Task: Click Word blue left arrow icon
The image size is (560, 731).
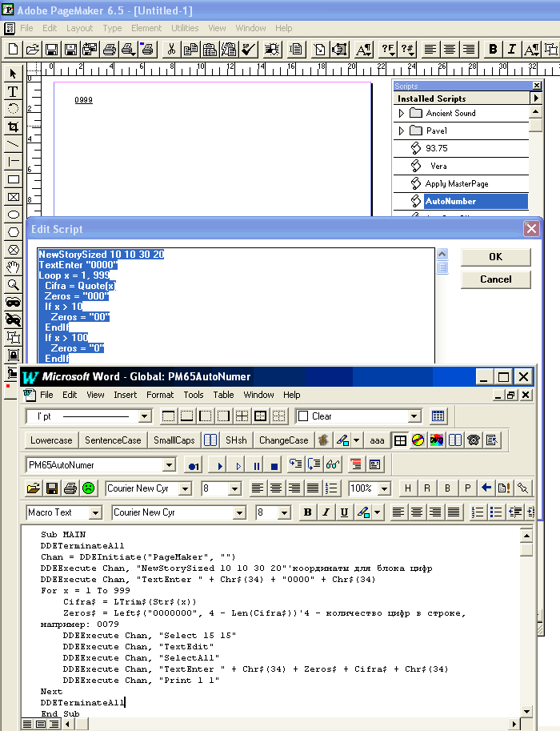Action: pyautogui.click(x=486, y=488)
